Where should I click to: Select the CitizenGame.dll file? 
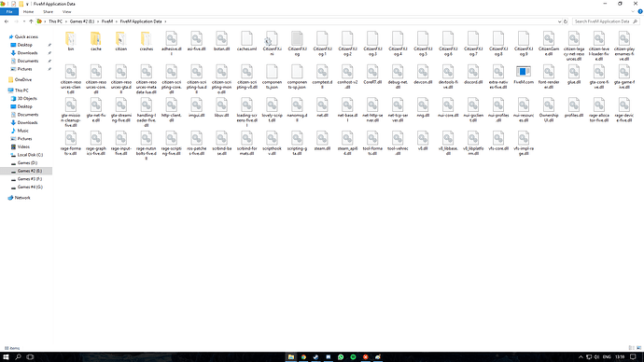pyautogui.click(x=549, y=44)
